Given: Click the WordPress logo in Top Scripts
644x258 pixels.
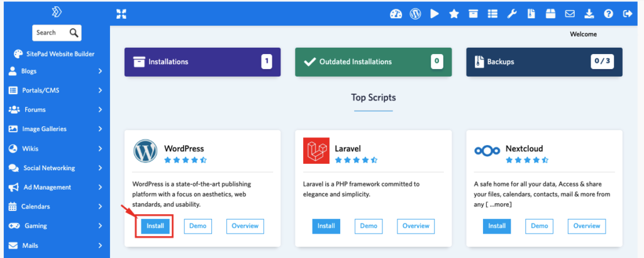Looking at the screenshot, I should point(145,151).
